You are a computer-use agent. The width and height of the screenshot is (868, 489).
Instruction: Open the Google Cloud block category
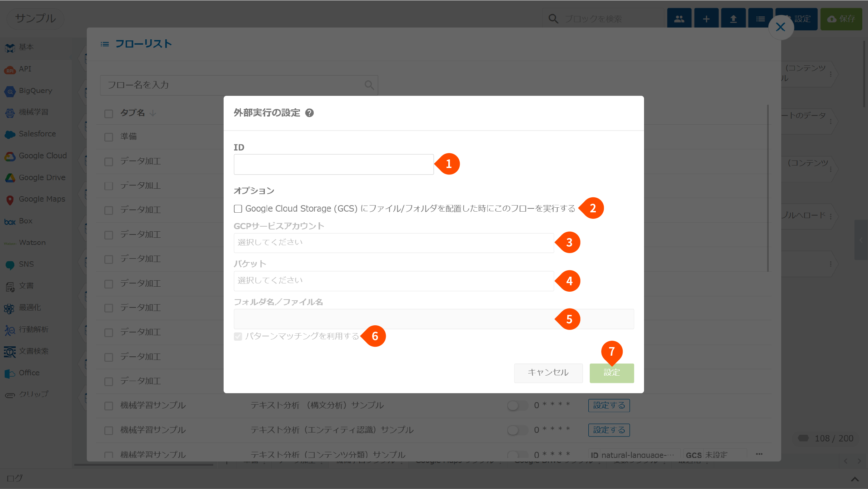pos(36,156)
